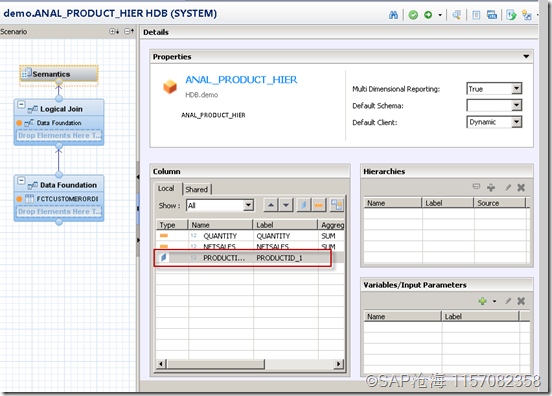Click the Variables delete X icon
552x396 pixels.
tap(521, 301)
